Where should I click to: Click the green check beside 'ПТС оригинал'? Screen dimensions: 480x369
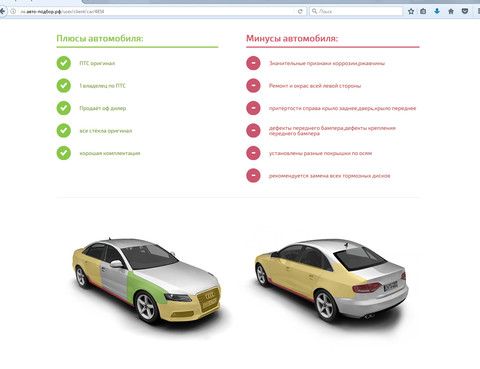pyautogui.click(x=64, y=63)
